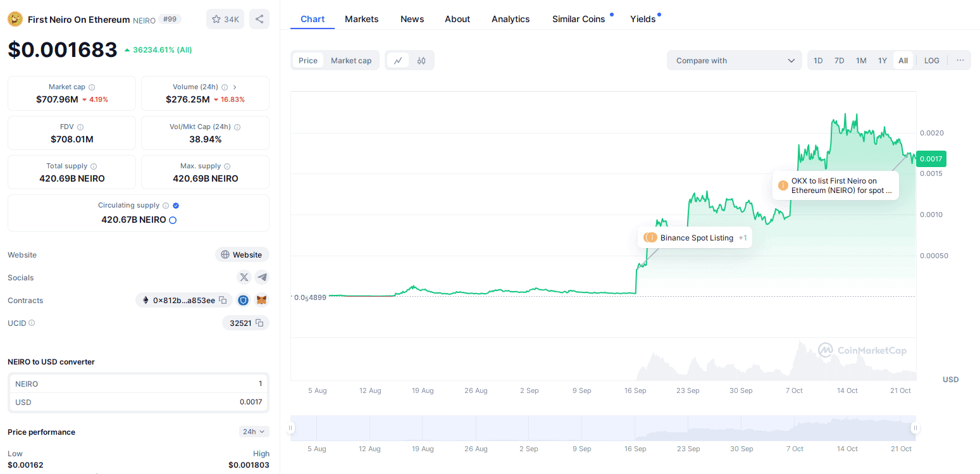Add token to MetaMask fox icon
Screen dimensions: 980x474
[261, 300]
